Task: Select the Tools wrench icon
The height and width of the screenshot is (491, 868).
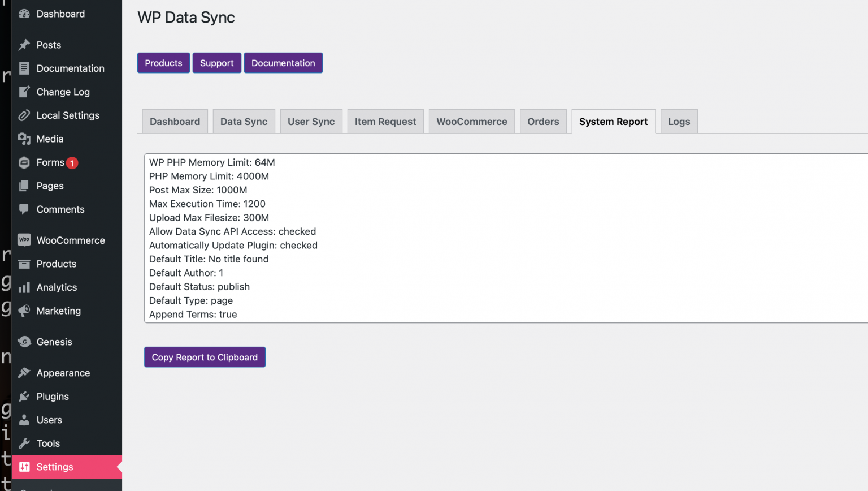Action: tap(25, 443)
